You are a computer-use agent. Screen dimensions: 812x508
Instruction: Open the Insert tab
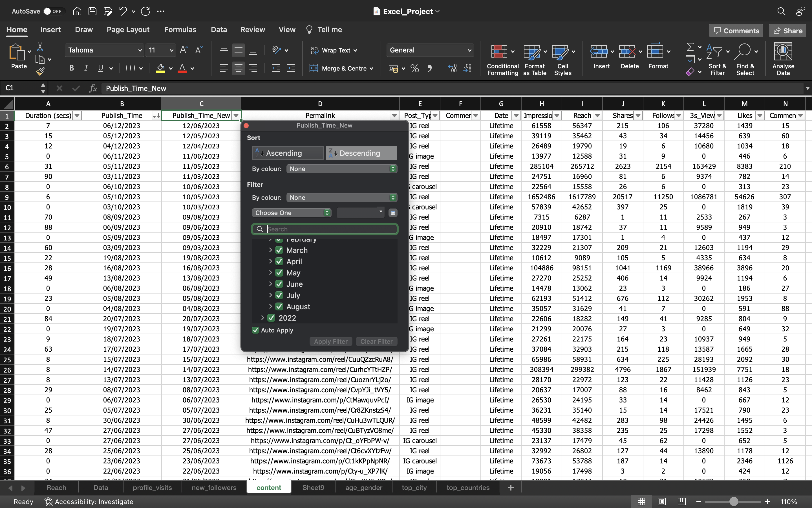pyautogui.click(x=51, y=30)
